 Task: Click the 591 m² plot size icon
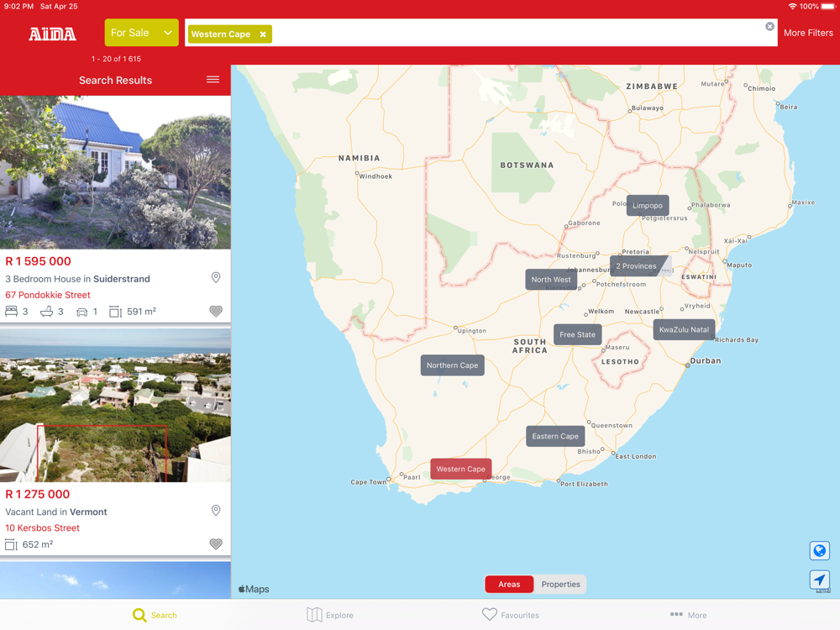coord(115,312)
